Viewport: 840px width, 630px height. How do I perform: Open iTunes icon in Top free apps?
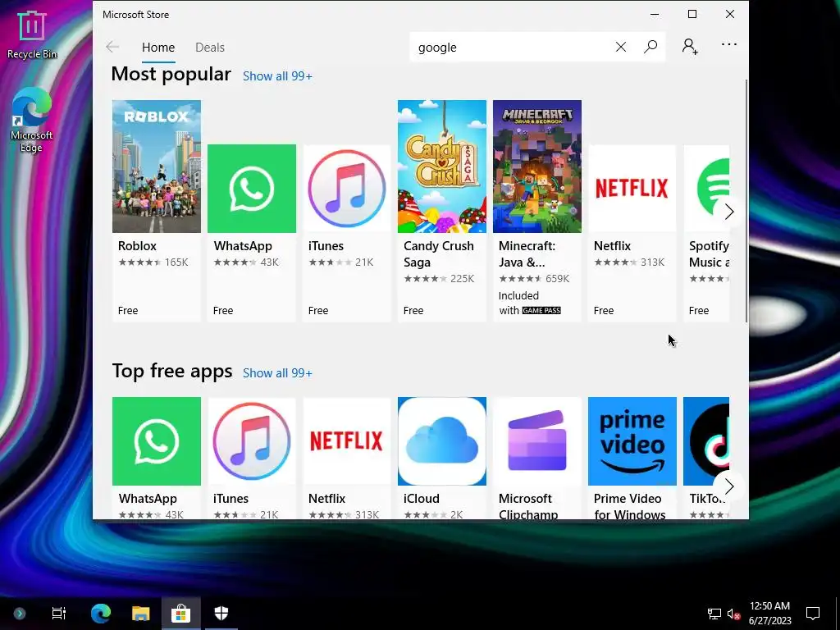point(252,441)
